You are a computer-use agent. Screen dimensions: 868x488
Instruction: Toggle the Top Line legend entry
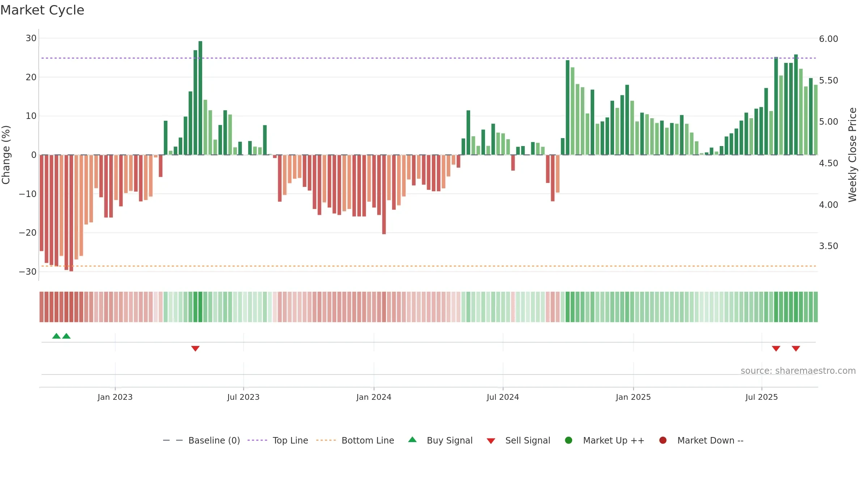pyautogui.click(x=278, y=440)
